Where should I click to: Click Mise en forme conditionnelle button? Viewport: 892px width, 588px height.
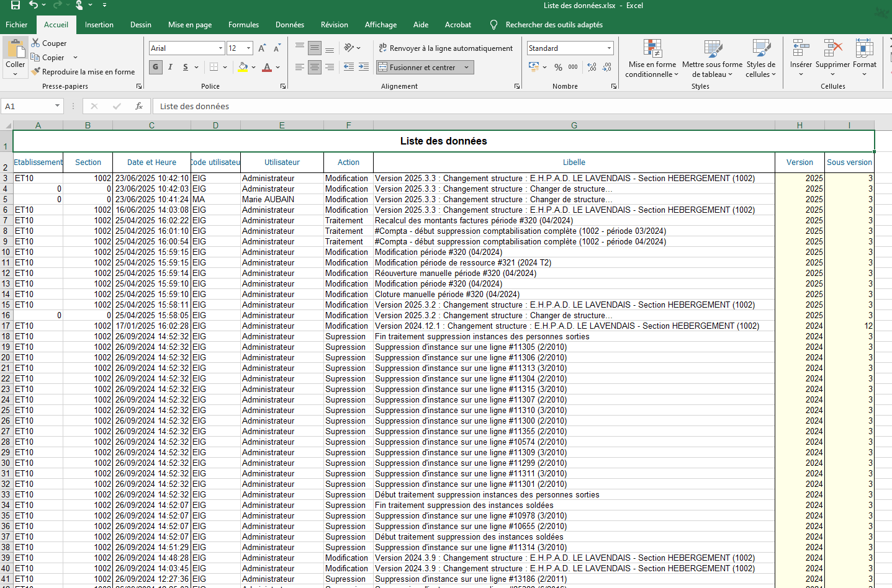652,58
